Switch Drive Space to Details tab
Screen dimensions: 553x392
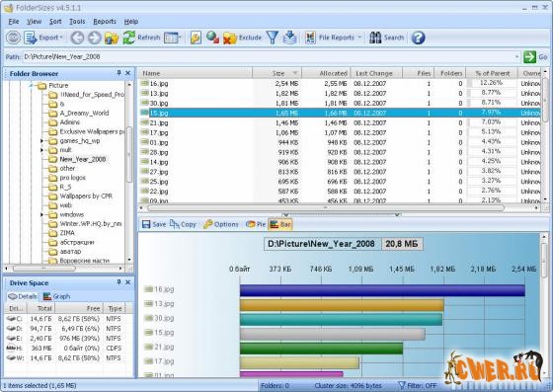point(23,296)
